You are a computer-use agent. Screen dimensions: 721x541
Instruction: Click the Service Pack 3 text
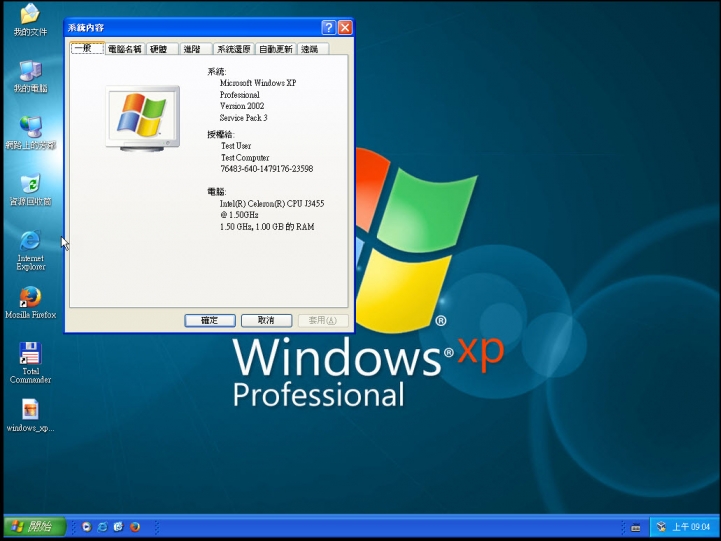243,118
